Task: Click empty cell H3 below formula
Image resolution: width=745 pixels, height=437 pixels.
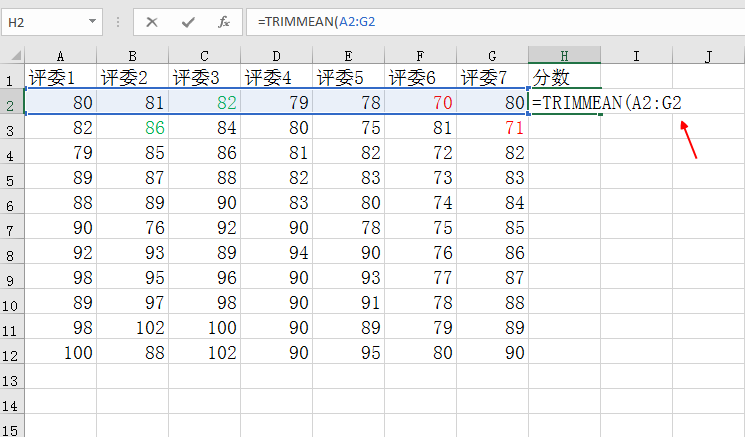Action: click(564, 127)
